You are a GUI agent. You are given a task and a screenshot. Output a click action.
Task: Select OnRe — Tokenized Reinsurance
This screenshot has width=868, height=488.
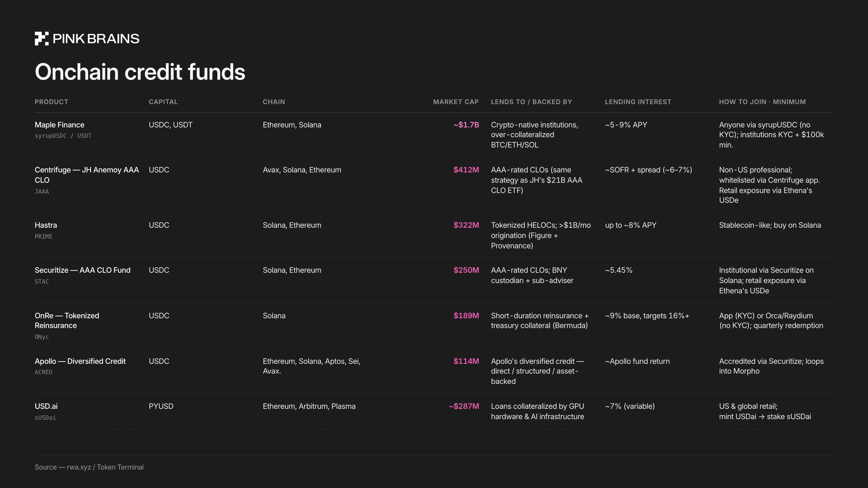click(67, 320)
